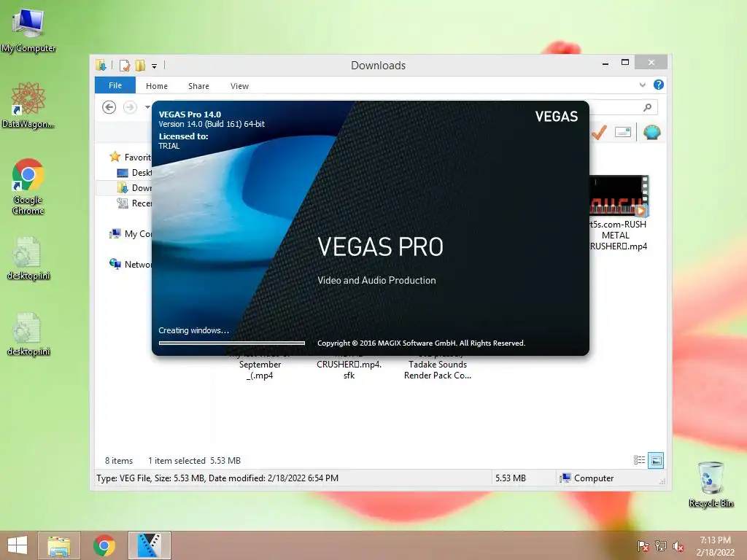Screen dimensions: 747x560
Task: Click the VEGAS logo on splash screen
Action: [x=556, y=117]
